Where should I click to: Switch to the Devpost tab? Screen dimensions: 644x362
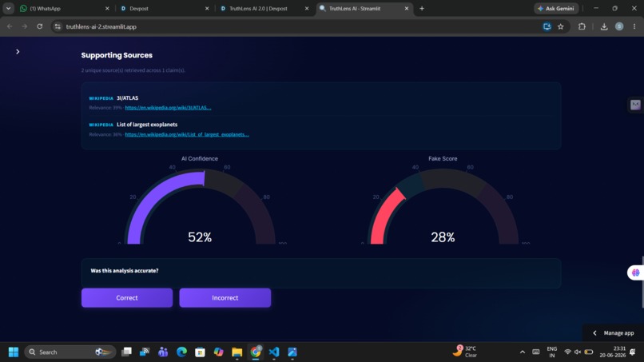[164, 8]
